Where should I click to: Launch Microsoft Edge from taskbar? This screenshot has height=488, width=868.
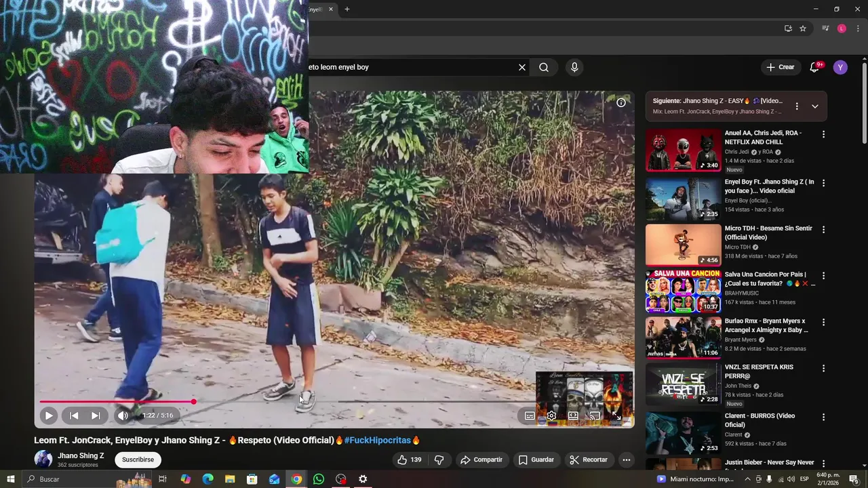point(208,479)
